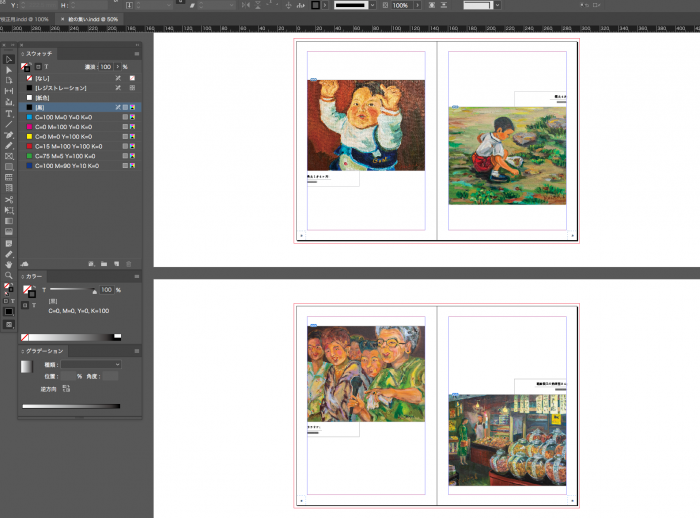The image size is (700, 518).
Task: Choose the Gradient Feather tool
Action: (8, 232)
